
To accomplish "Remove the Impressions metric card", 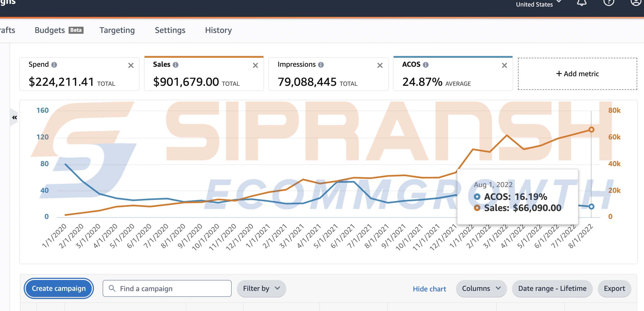I will point(380,65).
